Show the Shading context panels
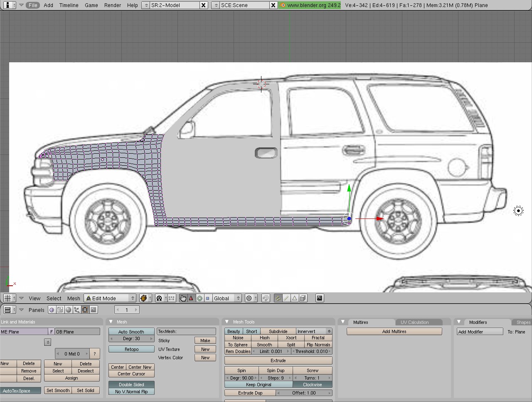 click(69, 310)
